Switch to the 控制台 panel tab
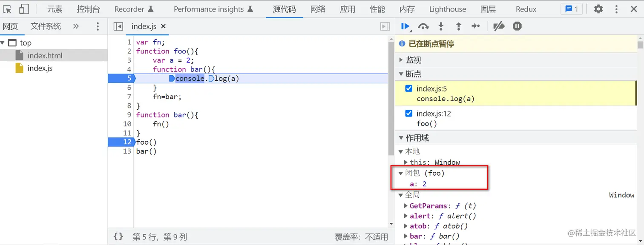The width and height of the screenshot is (644, 245). click(x=89, y=9)
